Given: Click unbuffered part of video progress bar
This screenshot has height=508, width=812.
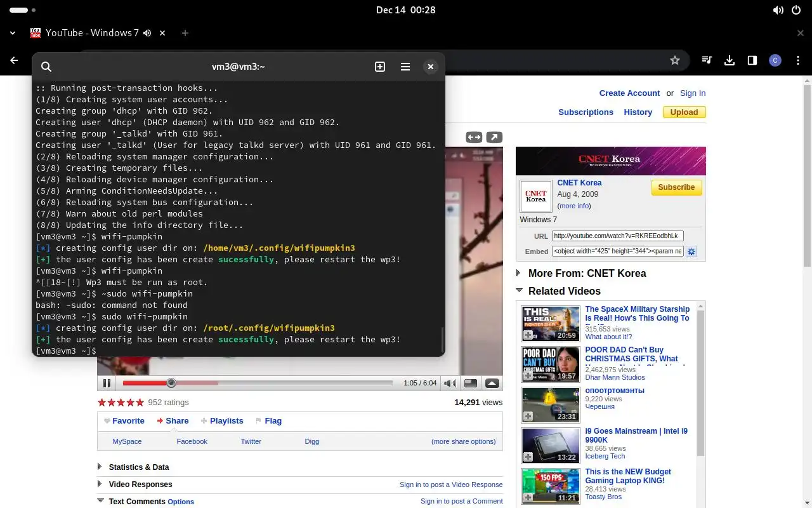Looking at the screenshot, I should pyautogui.click(x=304, y=383).
